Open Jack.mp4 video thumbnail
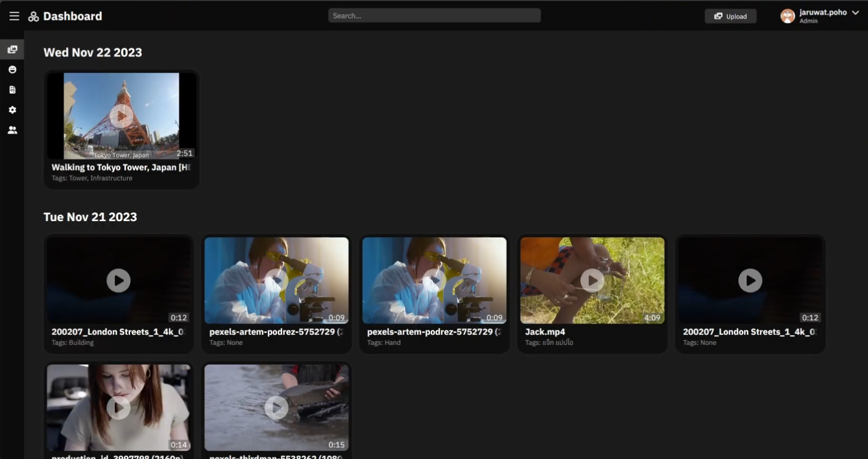 [x=592, y=281]
